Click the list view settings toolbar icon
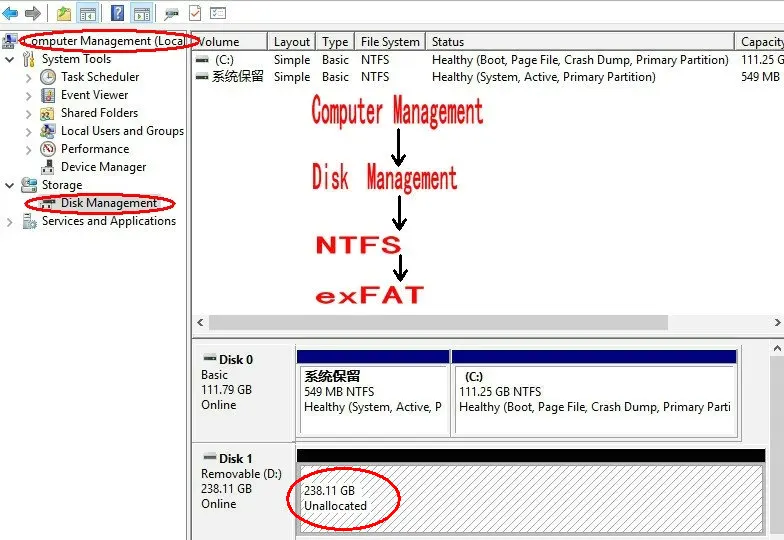The height and width of the screenshot is (540, 784). [218, 13]
